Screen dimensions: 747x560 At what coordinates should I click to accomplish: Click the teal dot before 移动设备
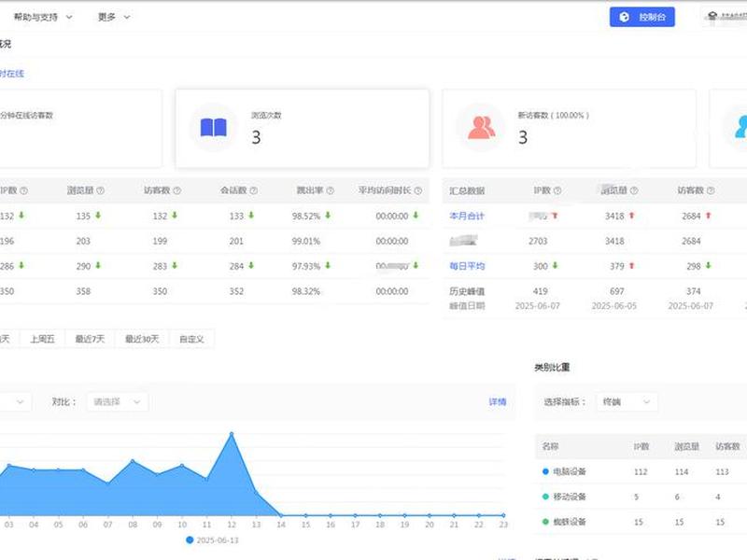point(545,497)
